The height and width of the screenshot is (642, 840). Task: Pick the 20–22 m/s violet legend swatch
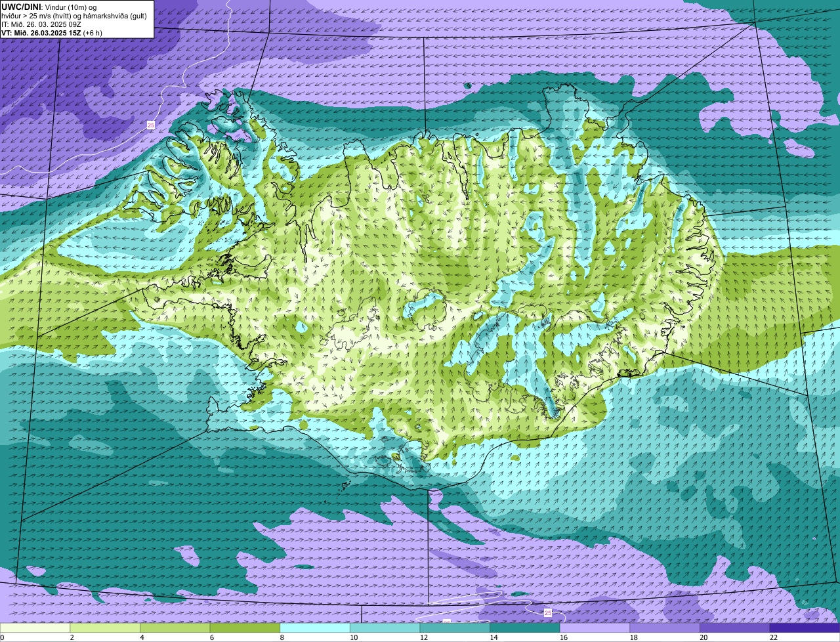click(735, 628)
